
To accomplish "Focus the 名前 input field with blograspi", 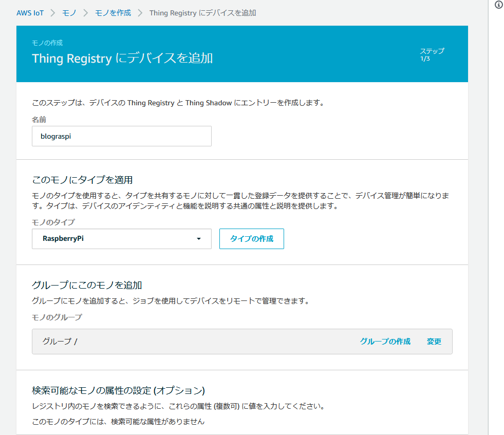I will (121, 136).
